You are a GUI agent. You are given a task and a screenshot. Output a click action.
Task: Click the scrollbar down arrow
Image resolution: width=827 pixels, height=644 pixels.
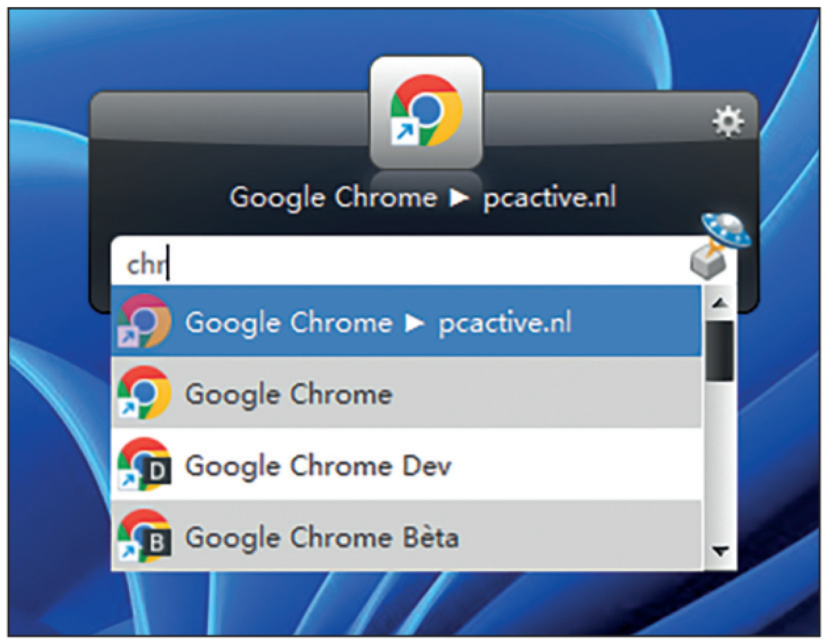point(721,551)
